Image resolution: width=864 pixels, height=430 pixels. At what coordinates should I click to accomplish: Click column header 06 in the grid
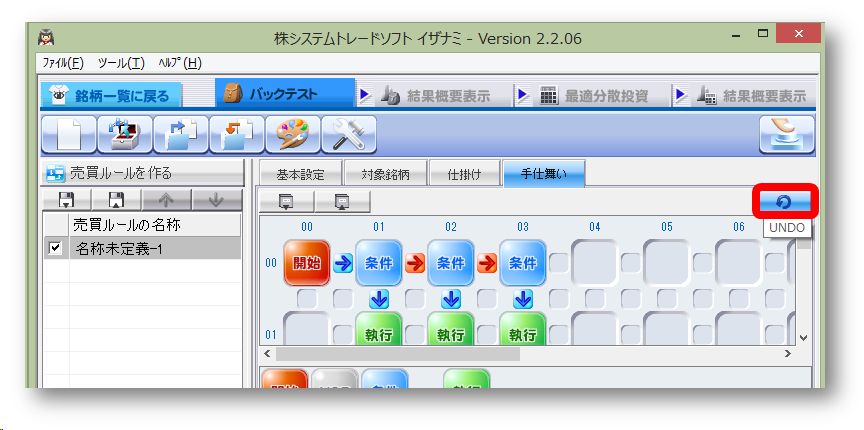[x=739, y=227]
